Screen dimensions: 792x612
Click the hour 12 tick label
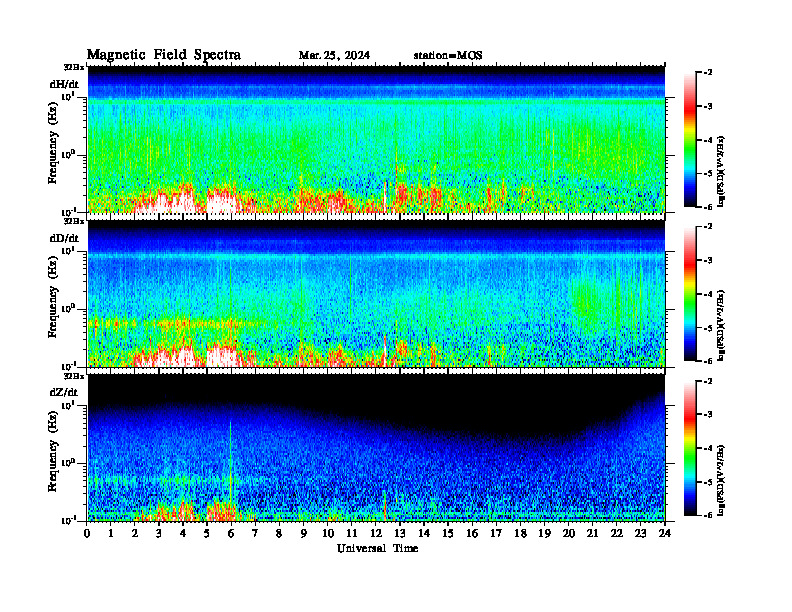(x=376, y=533)
